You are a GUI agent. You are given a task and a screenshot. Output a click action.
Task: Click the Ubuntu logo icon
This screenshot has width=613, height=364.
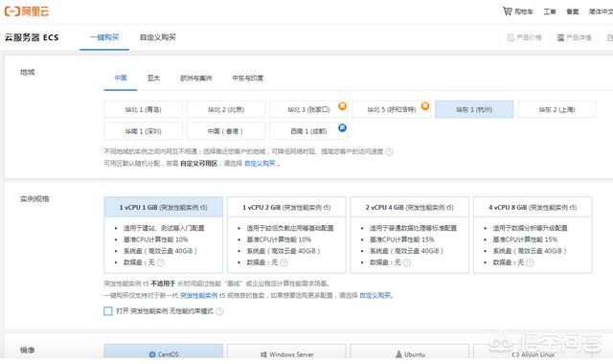pos(398,354)
